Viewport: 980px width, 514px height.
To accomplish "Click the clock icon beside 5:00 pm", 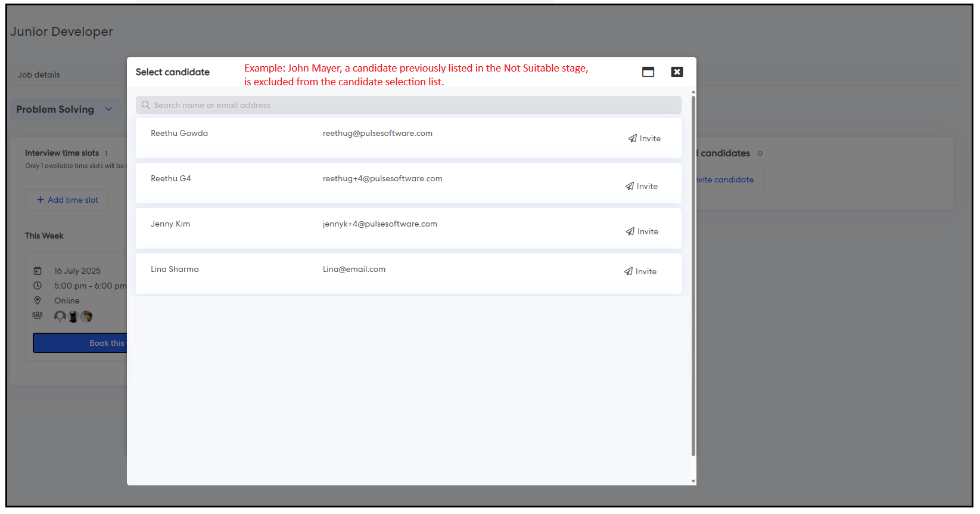I will [x=38, y=286].
